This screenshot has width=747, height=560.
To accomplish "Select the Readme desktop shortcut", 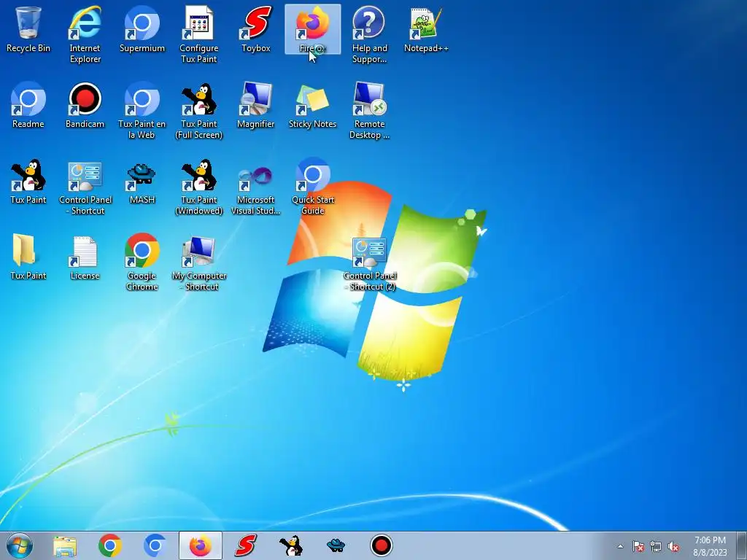I will (28, 106).
